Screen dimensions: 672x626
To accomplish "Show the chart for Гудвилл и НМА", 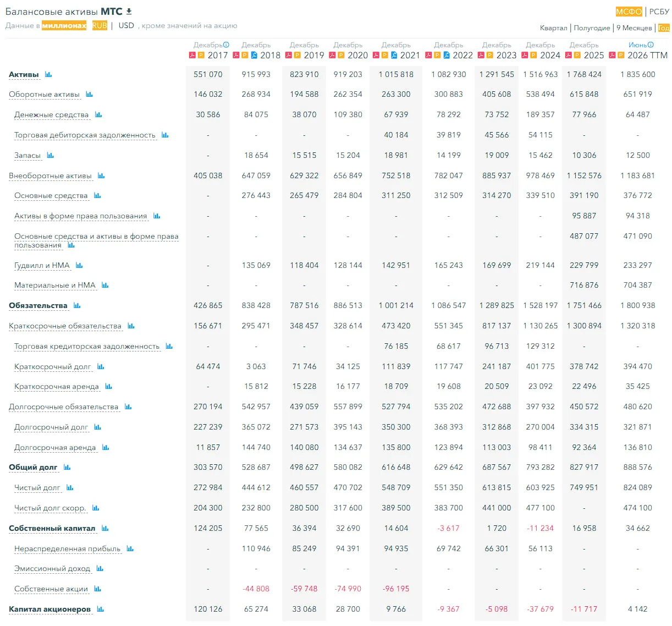I will point(79,265).
